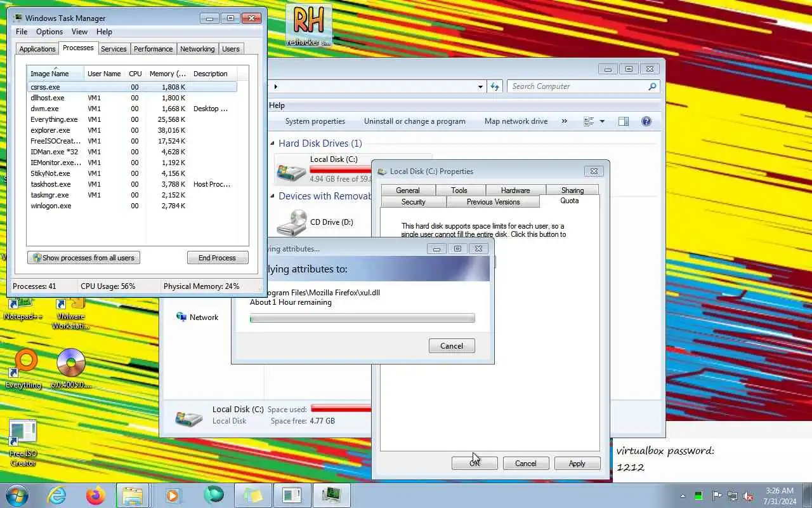Click the refresh button beside the address bar
The height and width of the screenshot is (508, 812).
[495, 86]
